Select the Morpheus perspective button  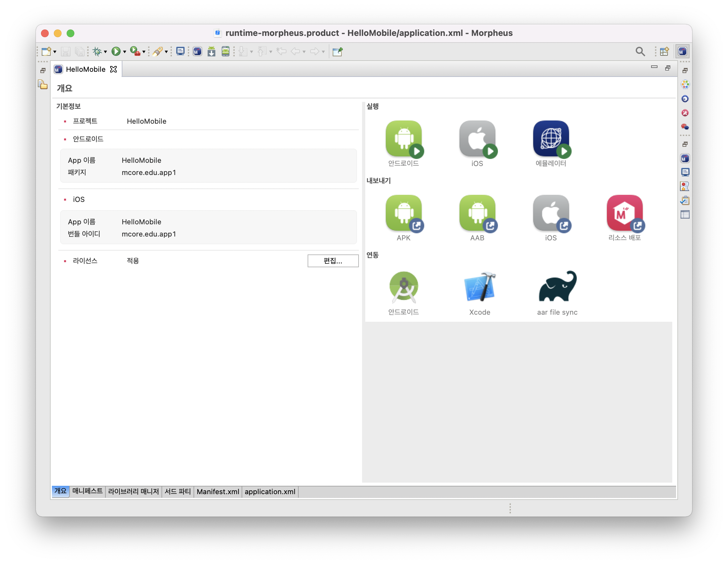[x=682, y=51]
